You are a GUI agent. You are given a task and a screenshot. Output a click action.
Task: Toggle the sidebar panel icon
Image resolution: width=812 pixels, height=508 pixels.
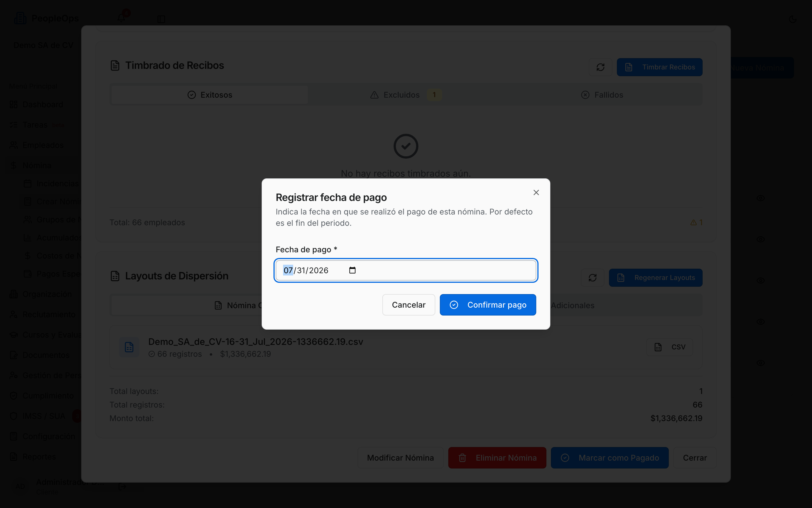click(161, 19)
